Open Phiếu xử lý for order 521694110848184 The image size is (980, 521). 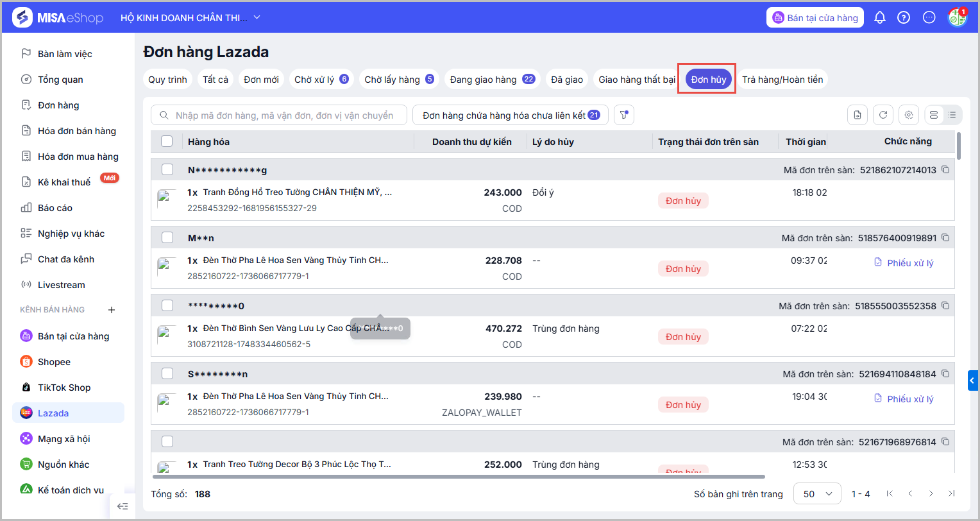904,399
